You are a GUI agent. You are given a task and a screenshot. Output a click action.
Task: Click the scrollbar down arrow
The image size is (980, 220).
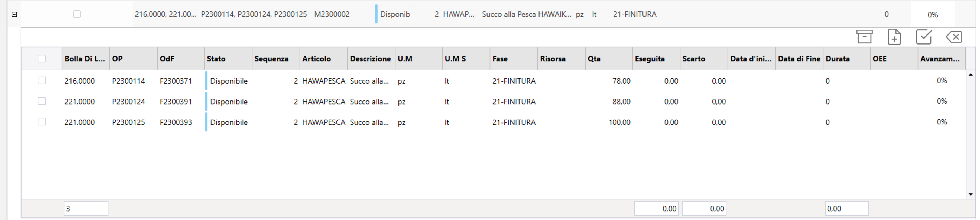tap(971, 194)
